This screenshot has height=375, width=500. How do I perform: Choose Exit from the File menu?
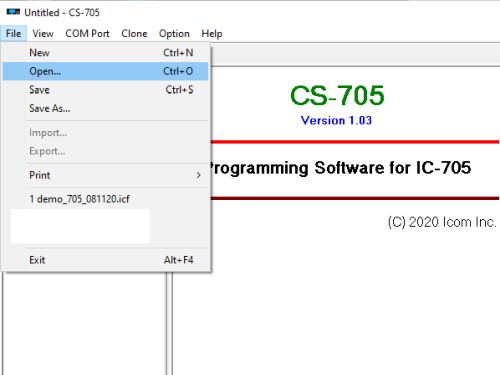click(105, 260)
